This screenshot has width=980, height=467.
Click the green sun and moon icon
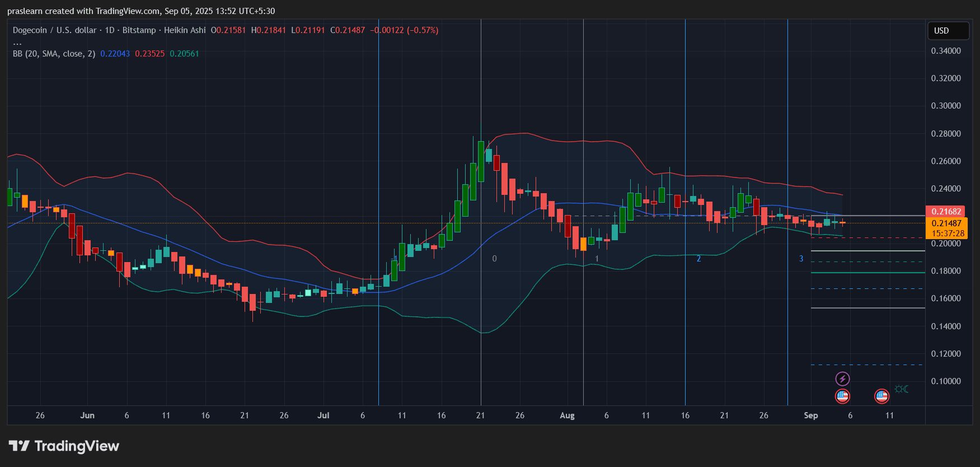click(x=901, y=389)
